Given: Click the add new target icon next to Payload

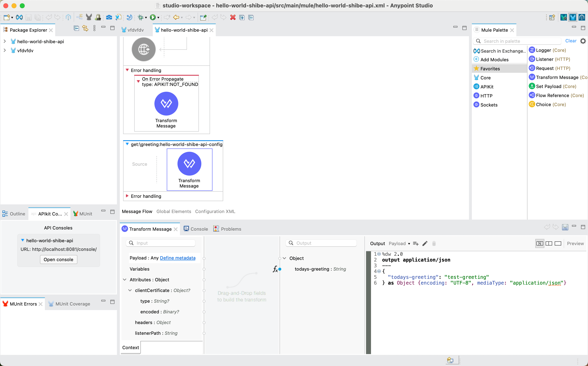Looking at the screenshot, I should (x=416, y=243).
